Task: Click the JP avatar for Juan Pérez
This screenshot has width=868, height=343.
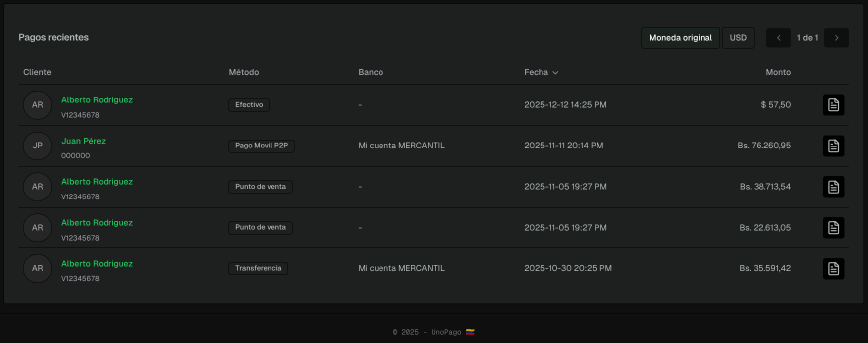Action: click(37, 146)
